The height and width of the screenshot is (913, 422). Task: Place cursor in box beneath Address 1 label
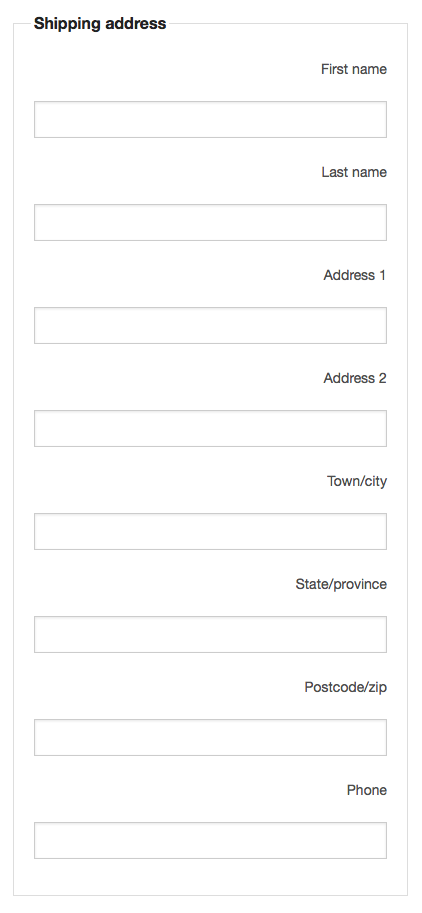point(210,325)
